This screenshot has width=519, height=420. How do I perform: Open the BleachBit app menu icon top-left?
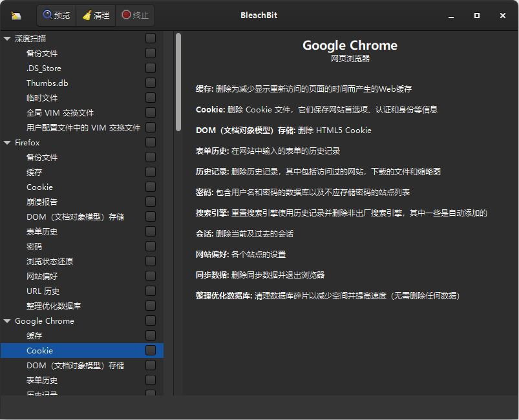point(17,15)
